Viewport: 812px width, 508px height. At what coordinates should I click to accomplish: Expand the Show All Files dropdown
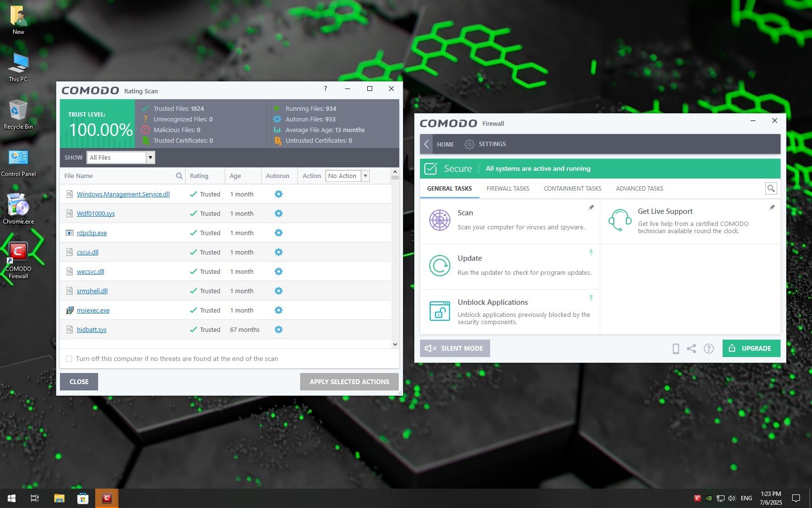click(150, 158)
